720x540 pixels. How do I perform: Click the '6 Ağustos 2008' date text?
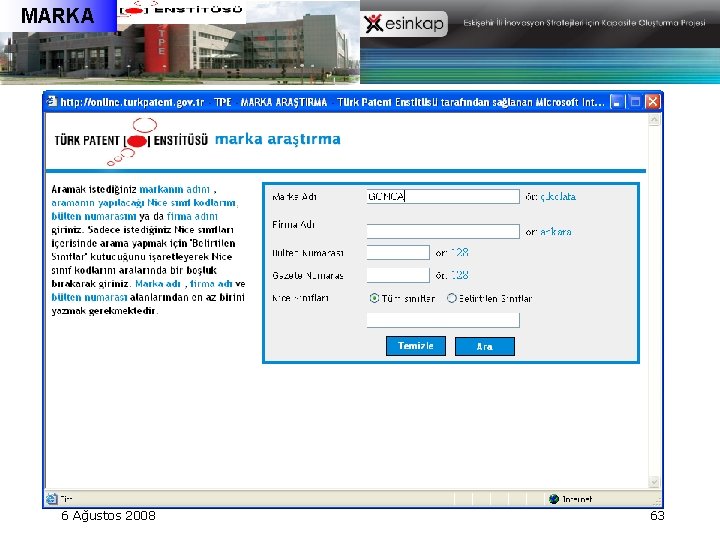pos(108,516)
